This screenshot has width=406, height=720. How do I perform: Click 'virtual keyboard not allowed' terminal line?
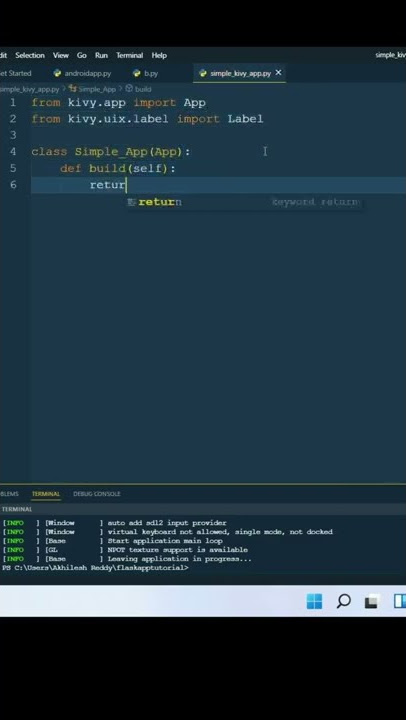pyautogui.click(x=220, y=532)
